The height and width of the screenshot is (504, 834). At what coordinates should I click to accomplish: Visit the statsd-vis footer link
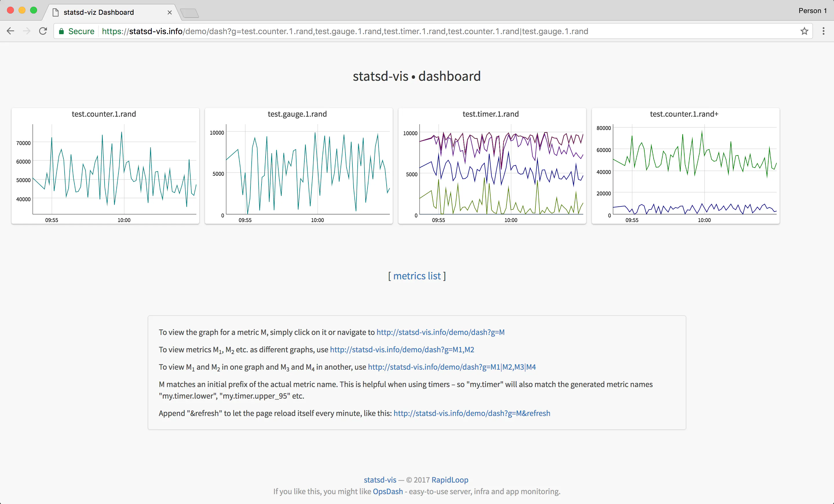tap(380, 480)
